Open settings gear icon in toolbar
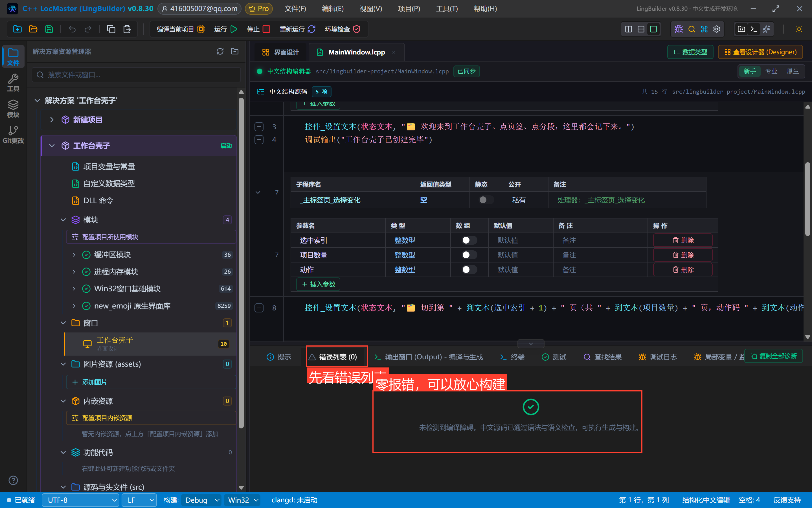The image size is (812, 508). click(x=717, y=29)
